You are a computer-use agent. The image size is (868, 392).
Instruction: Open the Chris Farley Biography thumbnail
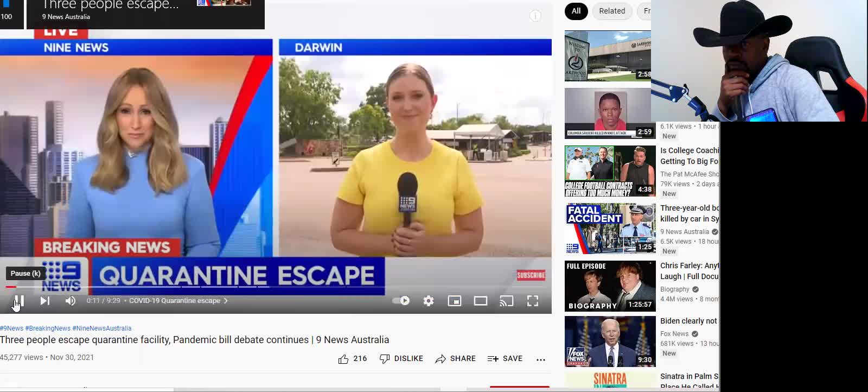[610, 286]
